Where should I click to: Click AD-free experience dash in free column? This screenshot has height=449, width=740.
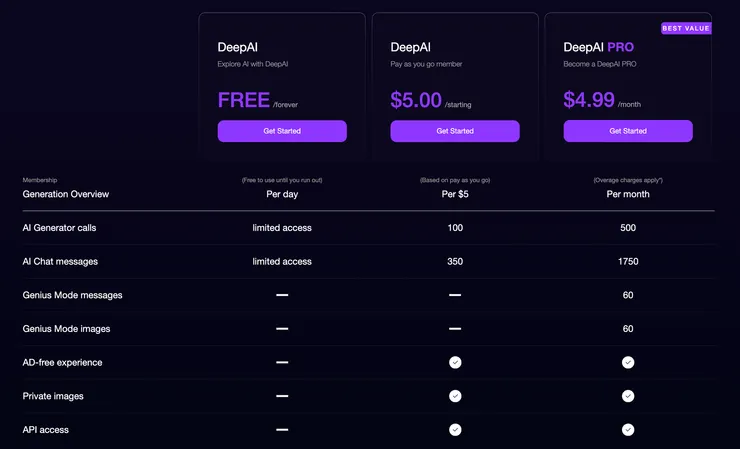282,363
